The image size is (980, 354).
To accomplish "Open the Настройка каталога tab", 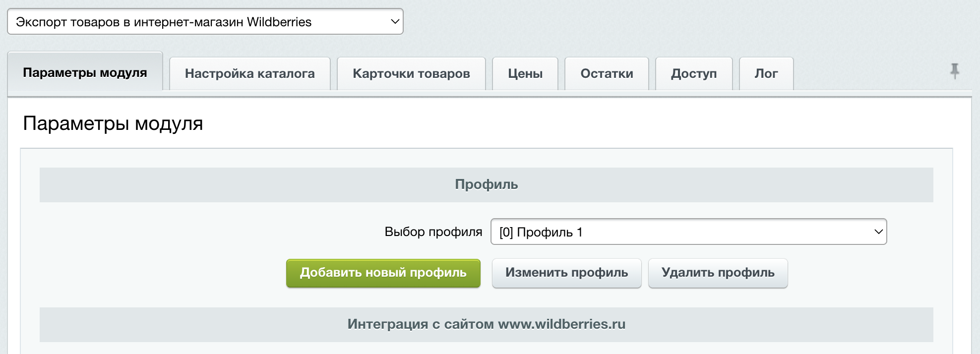I will point(249,74).
